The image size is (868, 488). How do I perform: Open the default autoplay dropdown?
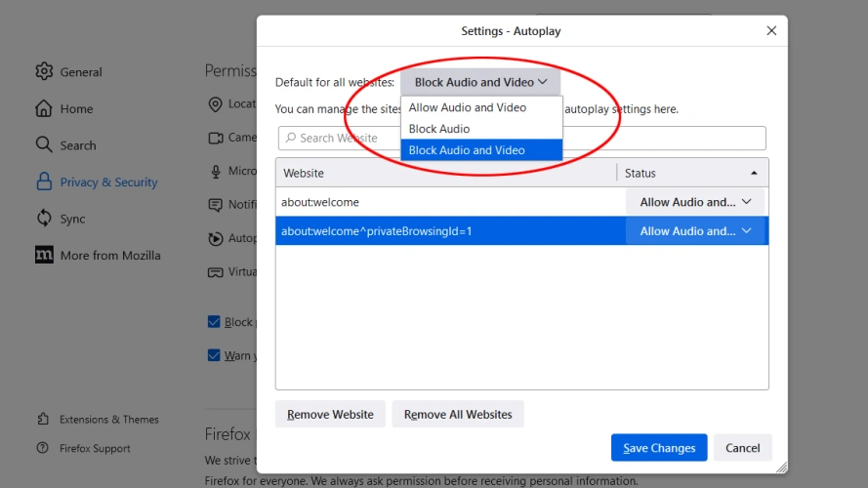pyautogui.click(x=480, y=82)
